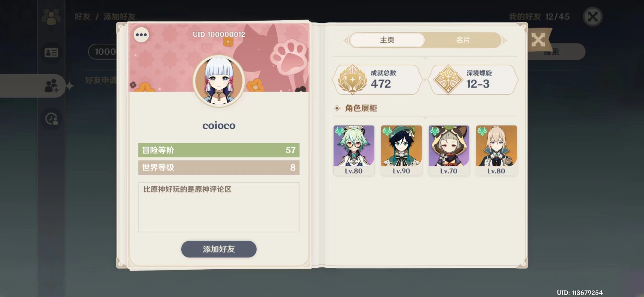644x297 pixels.
Task: View the Sucrose Lv.80 character card
Action: 354,150
